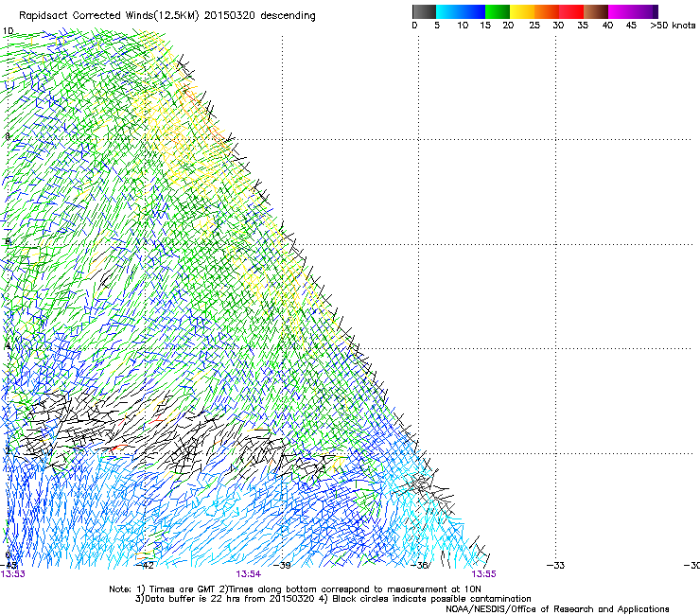Viewport: 700px width, 615px height.
Task: Click the time label '13:53'
Action: [x=12, y=574]
